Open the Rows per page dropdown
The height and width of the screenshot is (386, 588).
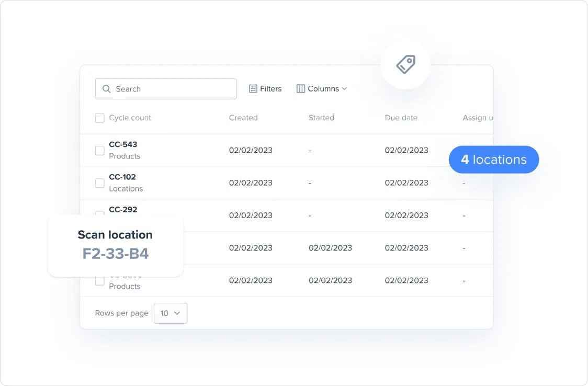pyautogui.click(x=171, y=313)
